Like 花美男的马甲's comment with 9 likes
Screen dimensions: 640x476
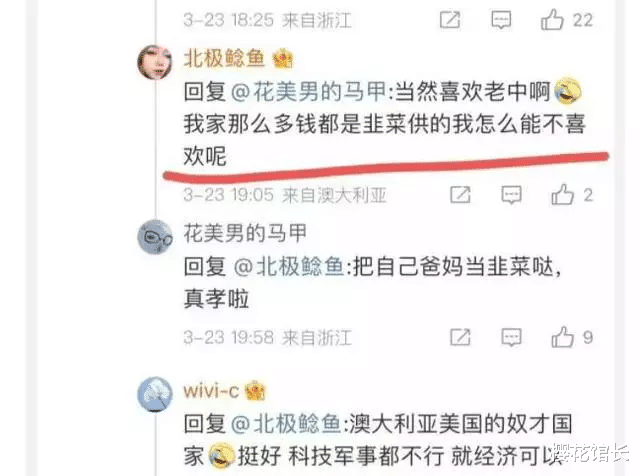tap(562, 337)
